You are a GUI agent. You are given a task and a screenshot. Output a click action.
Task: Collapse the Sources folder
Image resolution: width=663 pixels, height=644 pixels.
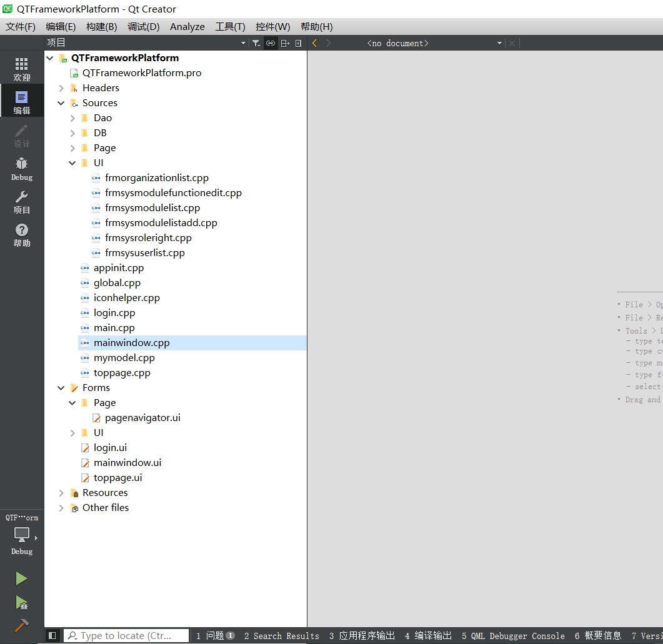click(x=61, y=103)
